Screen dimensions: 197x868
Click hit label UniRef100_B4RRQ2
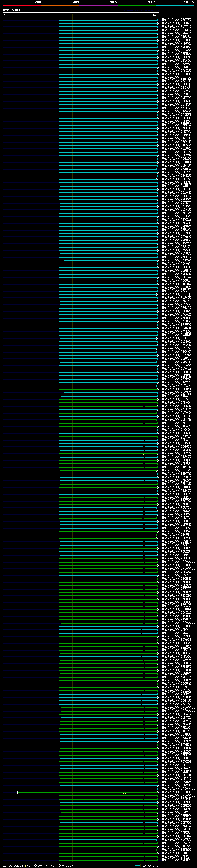click(177, 850)
